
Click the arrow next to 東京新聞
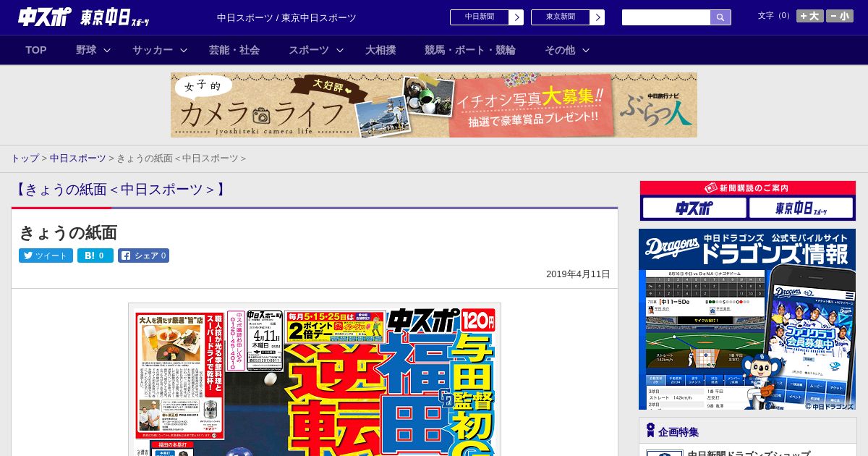click(x=597, y=17)
